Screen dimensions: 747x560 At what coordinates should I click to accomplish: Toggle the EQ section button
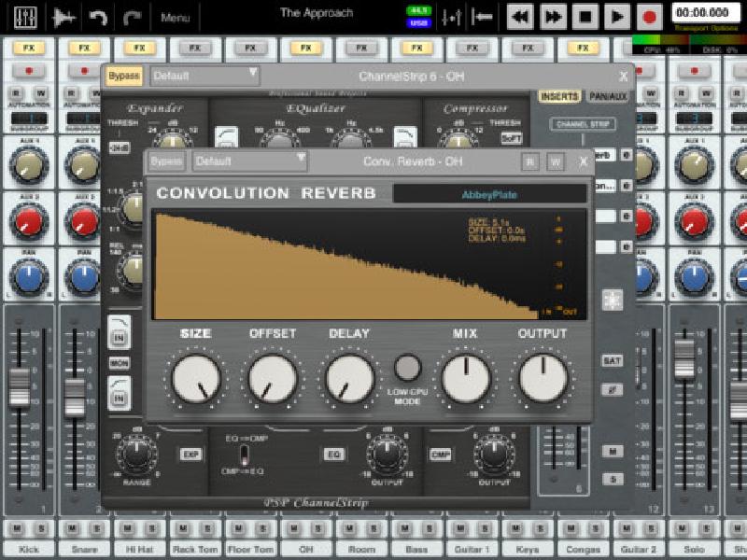[334, 455]
